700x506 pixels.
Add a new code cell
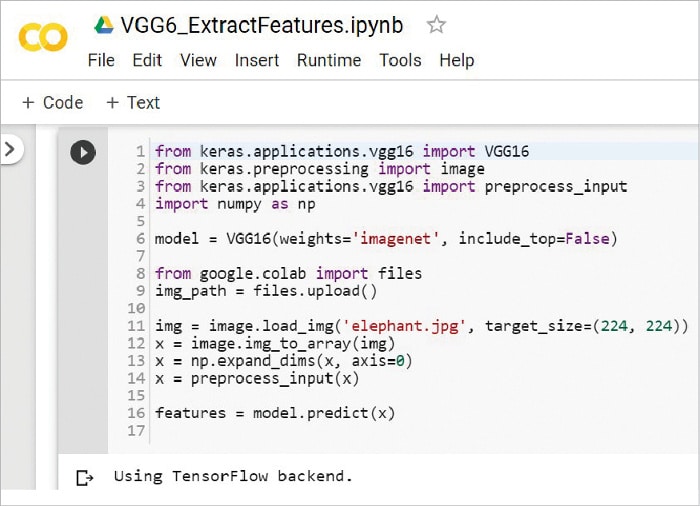pyautogui.click(x=52, y=102)
